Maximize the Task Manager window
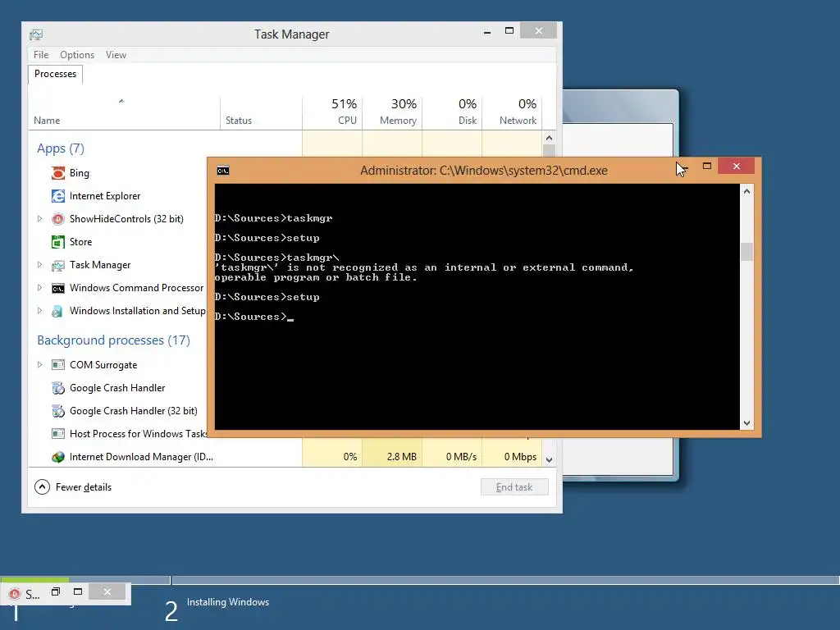This screenshot has height=630, width=840. [509, 31]
